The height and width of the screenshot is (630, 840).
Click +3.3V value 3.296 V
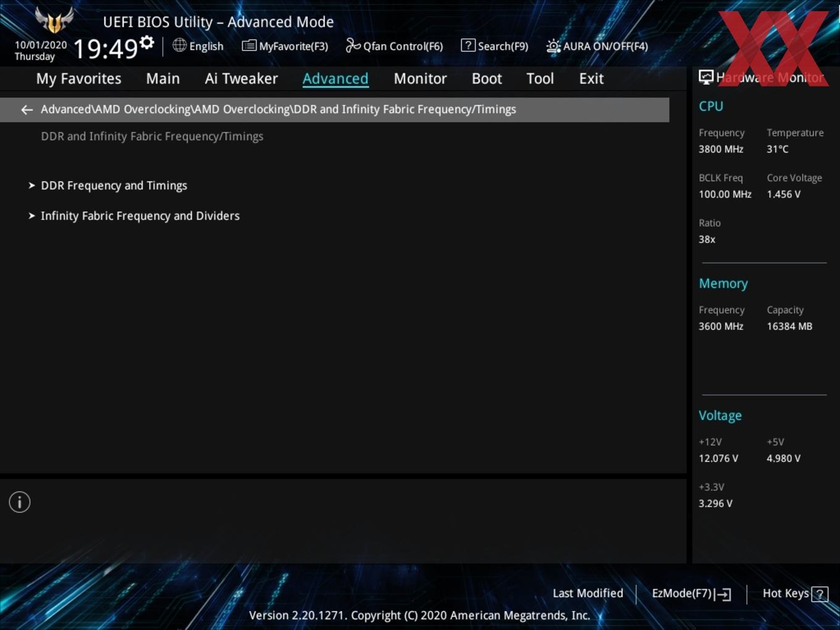click(x=715, y=503)
